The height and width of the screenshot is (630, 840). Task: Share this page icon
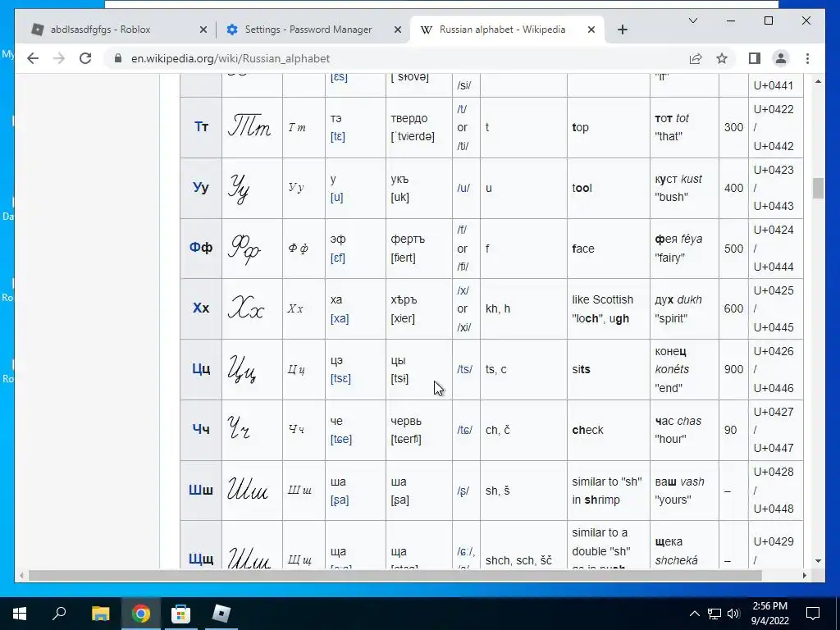click(696, 58)
